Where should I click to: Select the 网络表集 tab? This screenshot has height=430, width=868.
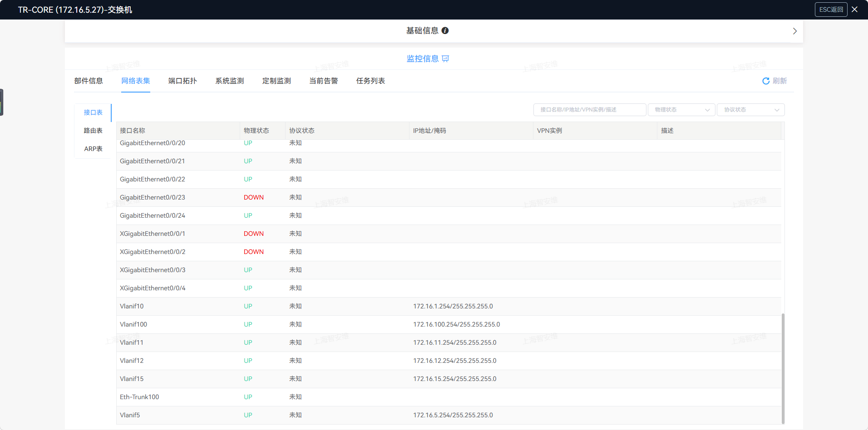pos(136,81)
